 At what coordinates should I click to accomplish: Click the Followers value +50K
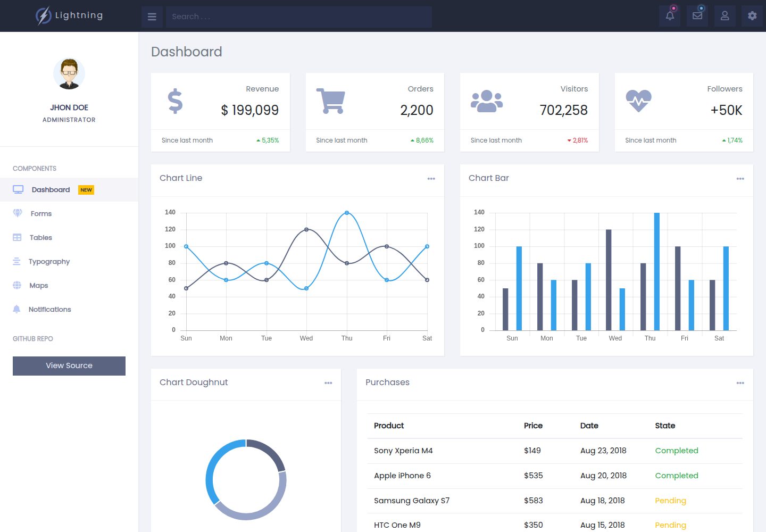click(x=727, y=110)
